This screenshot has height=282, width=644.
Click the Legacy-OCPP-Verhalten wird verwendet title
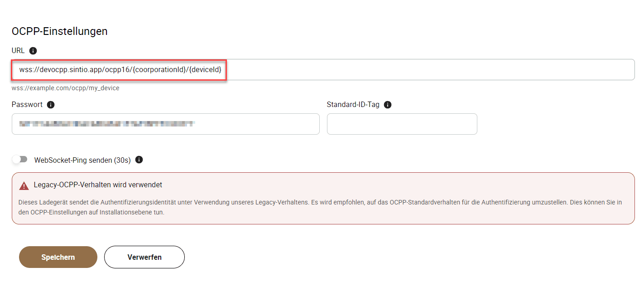pyautogui.click(x=98, y=185)
